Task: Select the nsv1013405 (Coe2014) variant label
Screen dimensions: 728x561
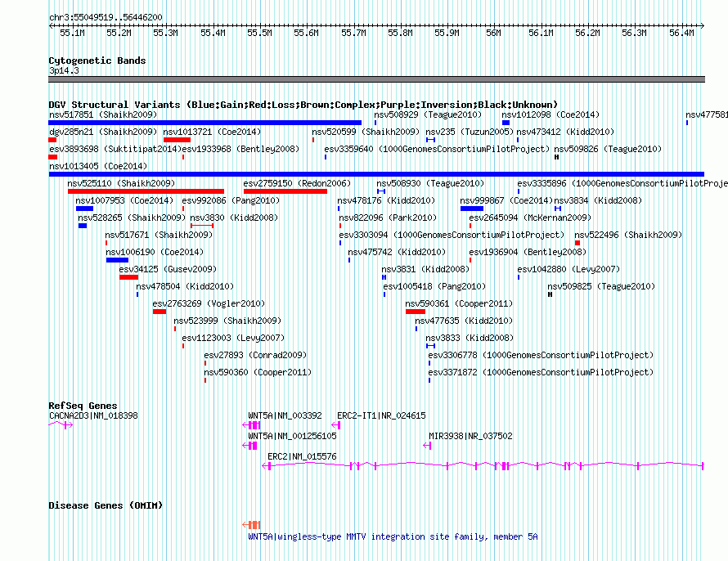Action: [98, 166]
